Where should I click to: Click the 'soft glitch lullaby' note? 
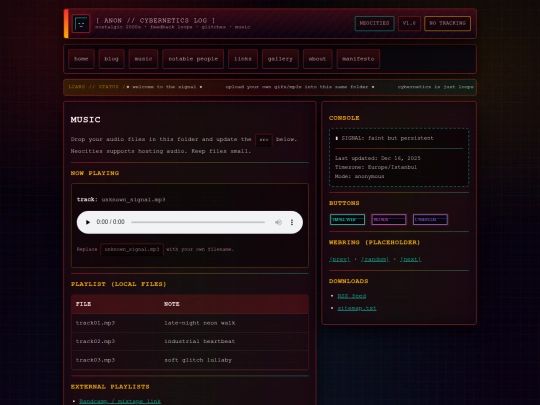198,360
